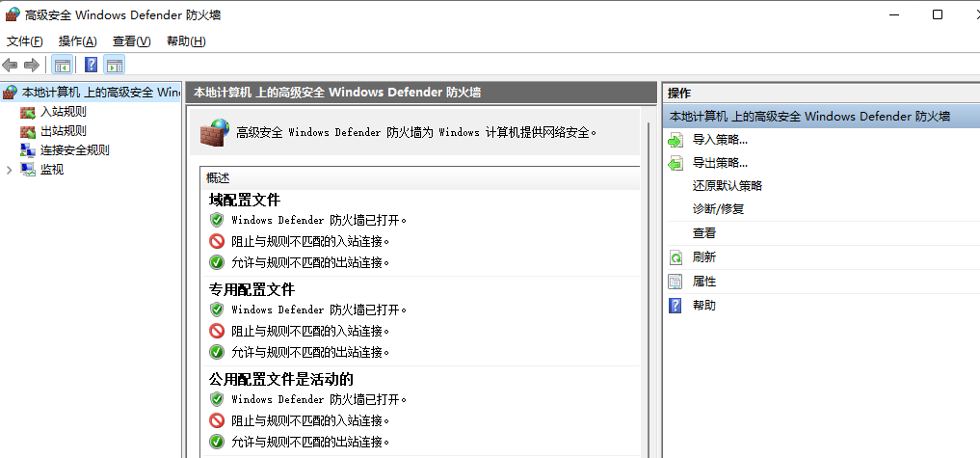Maximize the window
Viewport: 980px width, 458px height.
point(938,14)
